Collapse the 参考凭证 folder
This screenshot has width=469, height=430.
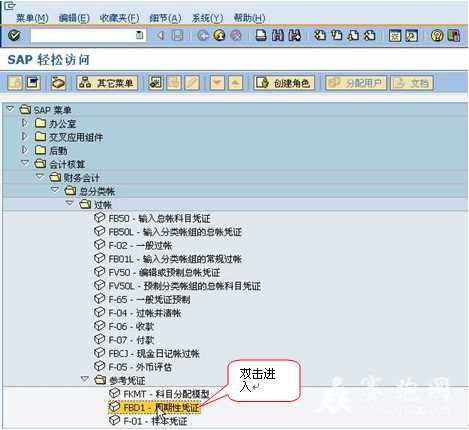(x=85, y=379)
